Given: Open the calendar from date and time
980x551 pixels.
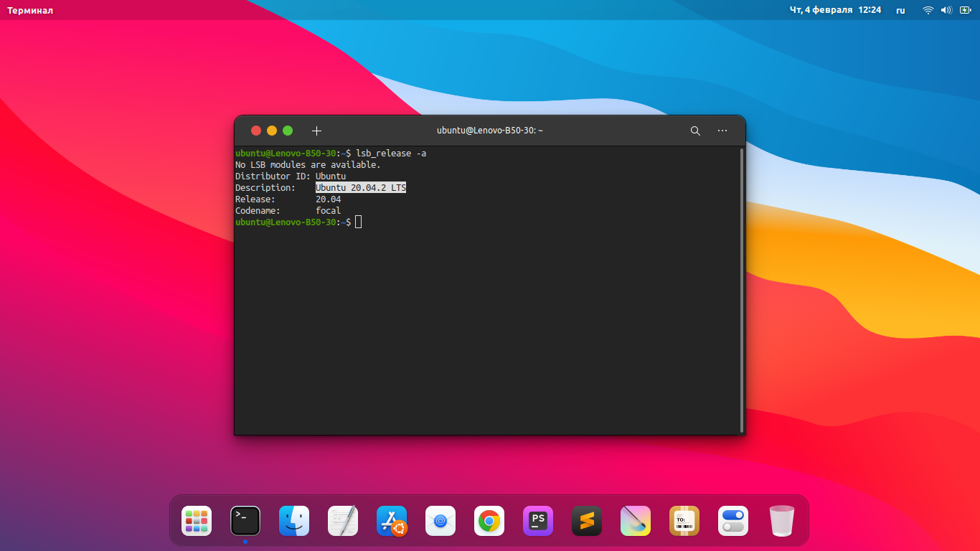Looking at the screenshot, I should (x=835, y=10).
